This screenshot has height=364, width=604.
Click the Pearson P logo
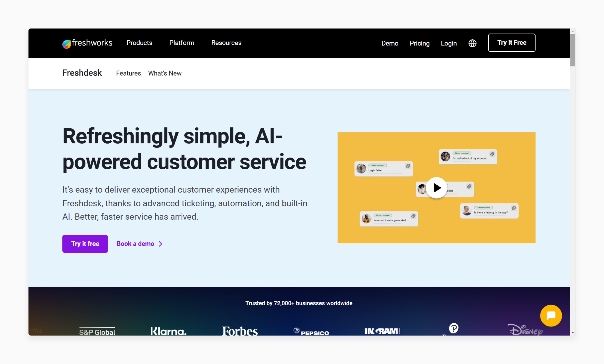454,328
